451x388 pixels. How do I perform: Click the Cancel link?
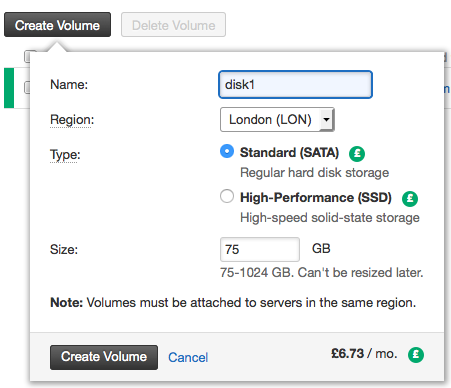188,357
